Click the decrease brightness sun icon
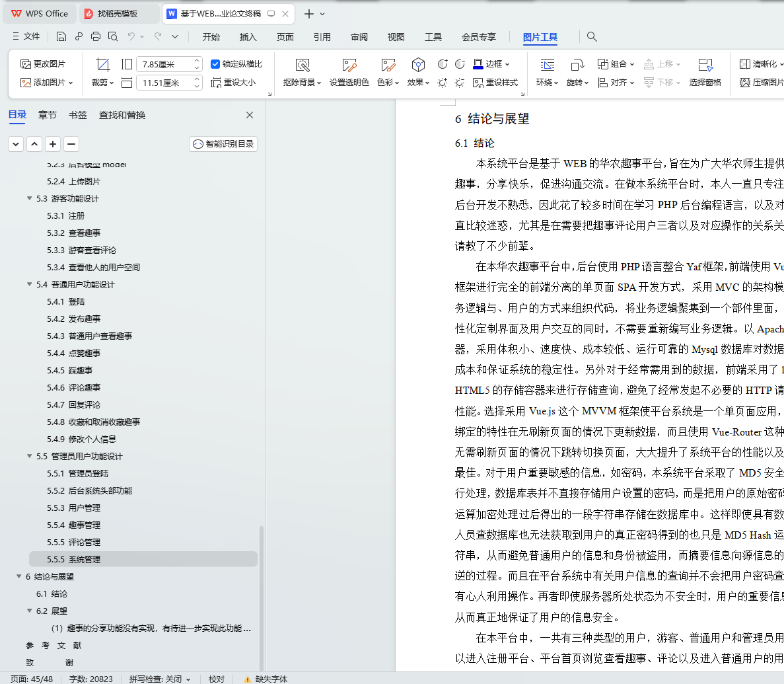 [x=460, y=83]
